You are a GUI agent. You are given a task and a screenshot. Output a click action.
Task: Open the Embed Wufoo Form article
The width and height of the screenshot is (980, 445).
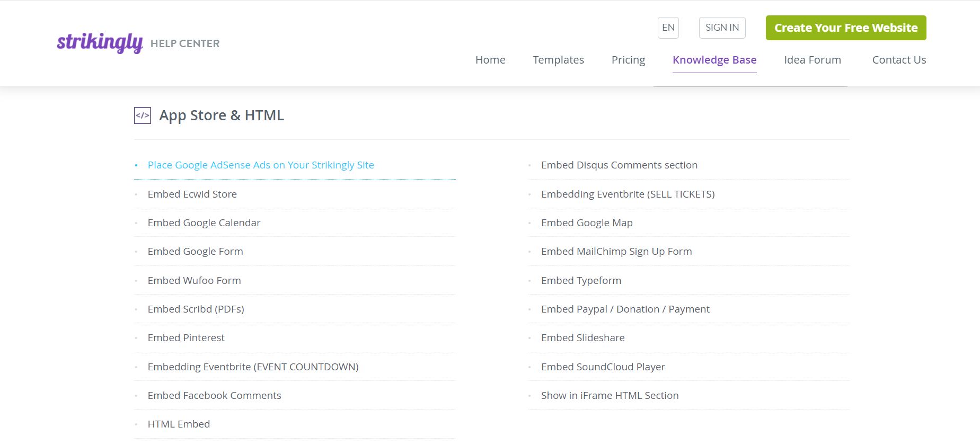coord(195,280)
